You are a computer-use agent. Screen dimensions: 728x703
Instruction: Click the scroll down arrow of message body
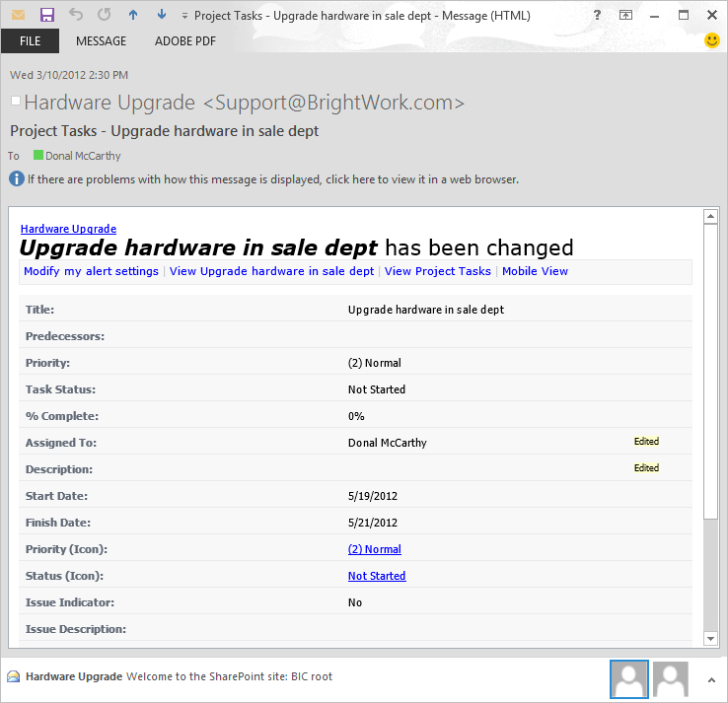[x=710, y=639]
